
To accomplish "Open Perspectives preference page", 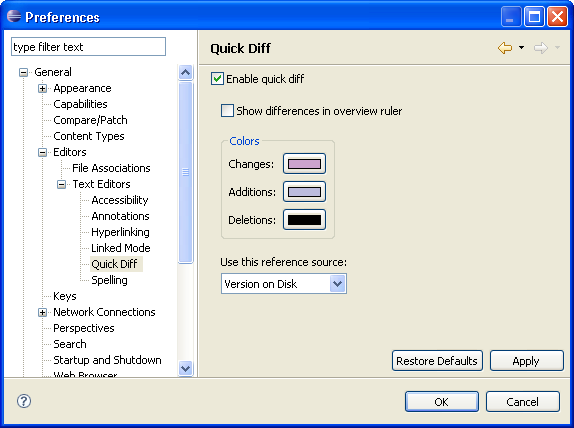I will pyautogui.click(x=83, y=328).
